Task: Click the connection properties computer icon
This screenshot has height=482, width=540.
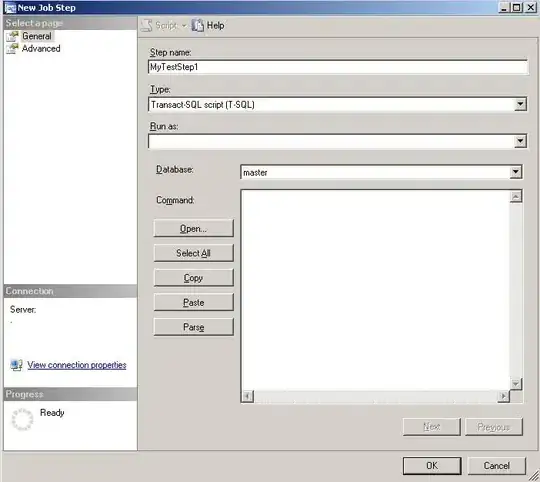Action: pyautogui.click(x=16, y=365)
